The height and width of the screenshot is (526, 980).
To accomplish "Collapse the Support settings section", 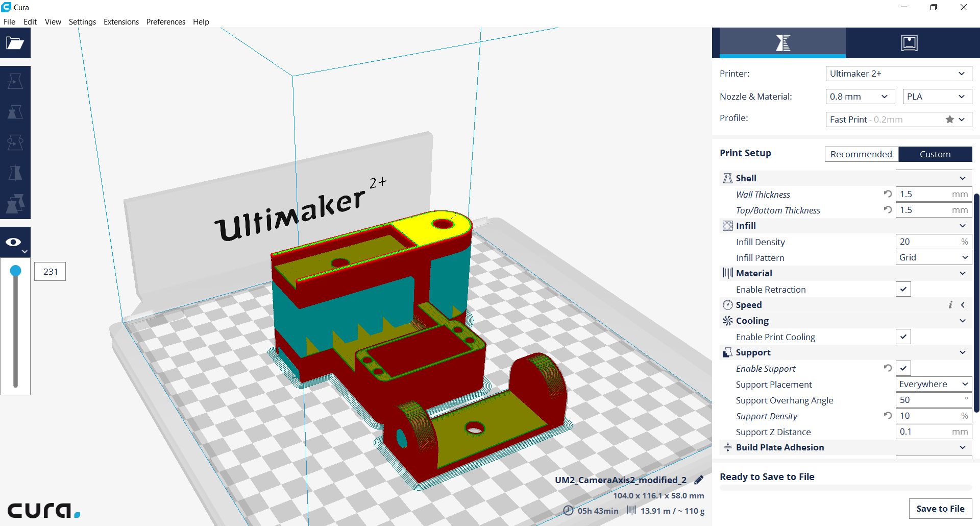I will tap(963, 352).
